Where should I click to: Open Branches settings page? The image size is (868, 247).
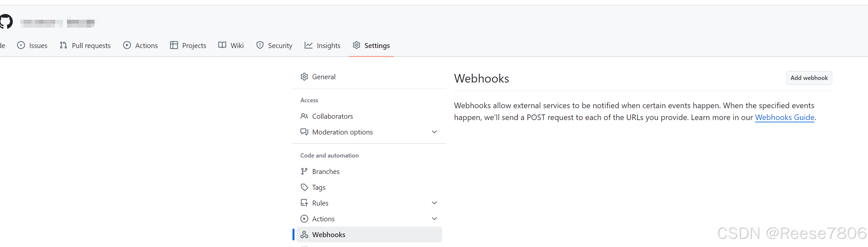(x=369, y=171)
